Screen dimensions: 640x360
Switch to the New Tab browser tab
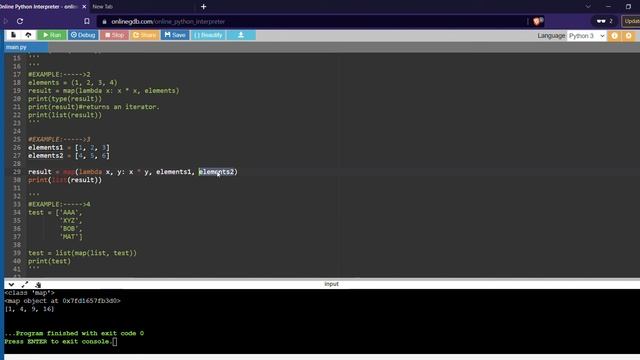point(103,7)
